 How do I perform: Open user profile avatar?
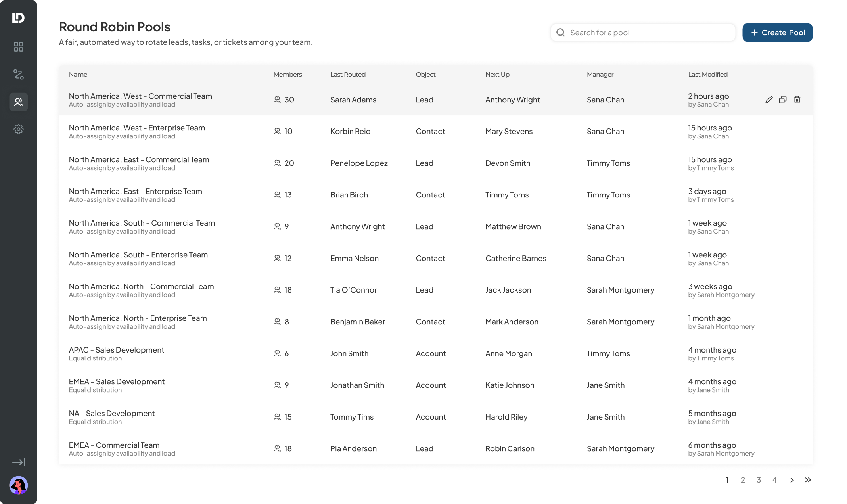click(x=19, y=485)
